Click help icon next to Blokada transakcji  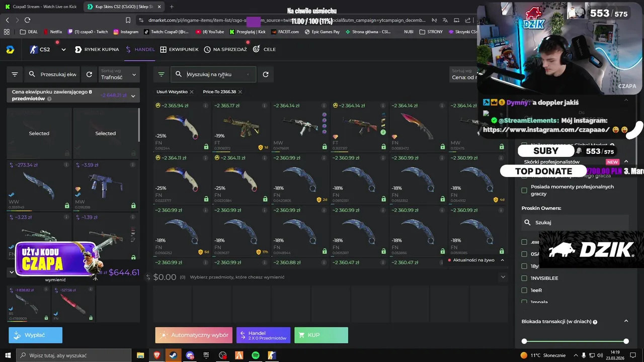pyautogui.click(x=595, y=322)
